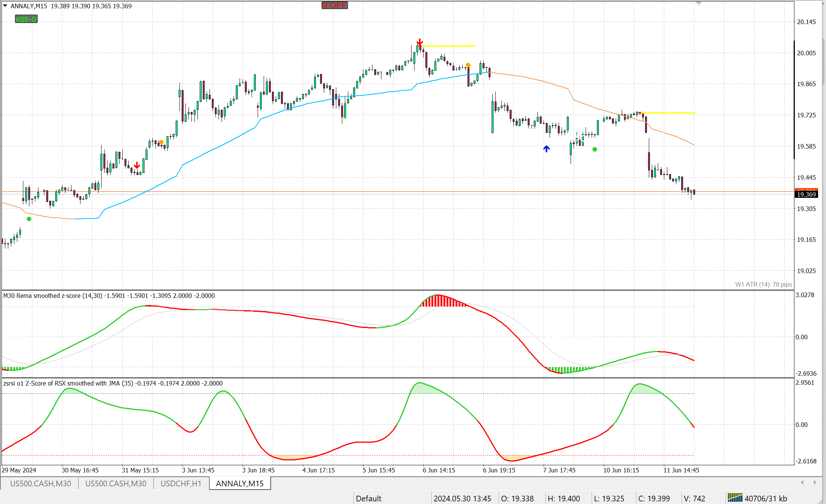Click the 19.369 current price label
The height and width of the screenshot is (504, 826).
coord(806,194)
